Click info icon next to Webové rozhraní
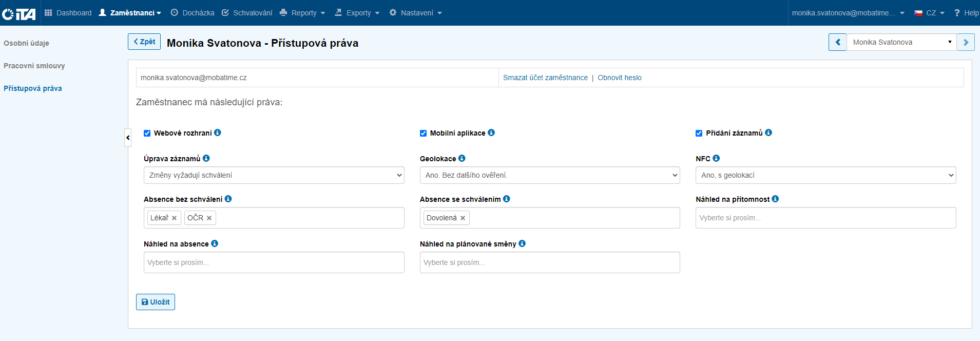The height and width of the screenshot is (341, 980). pos(218,132)
